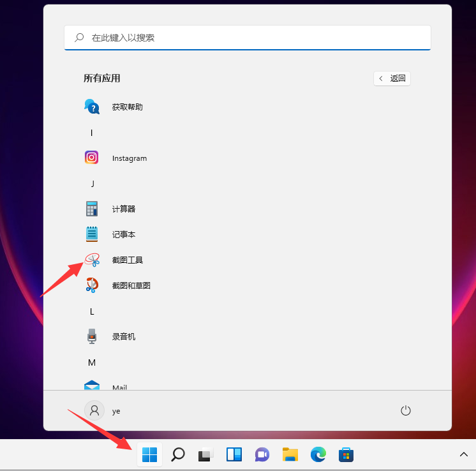Image resolution: width=476 pixels, height=471 pixels.
Task: Show hidden icons using the tray chevron
Action: pos(464,454)
